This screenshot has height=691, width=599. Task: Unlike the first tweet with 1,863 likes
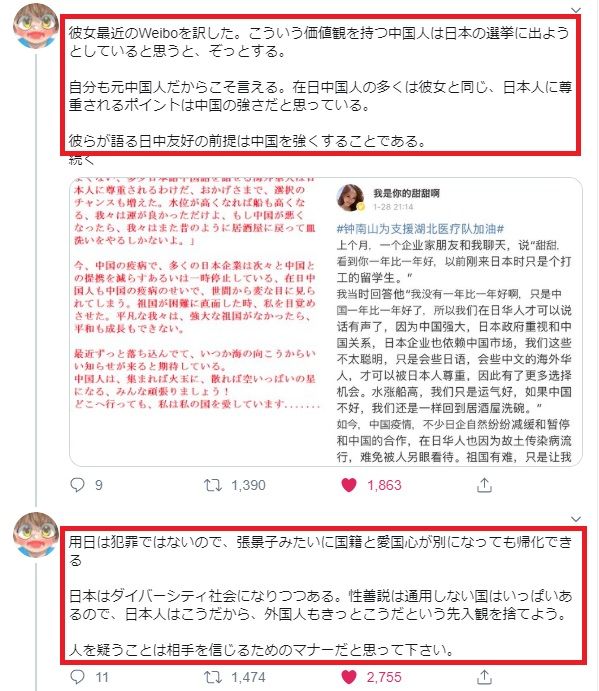tap(349, 485)
